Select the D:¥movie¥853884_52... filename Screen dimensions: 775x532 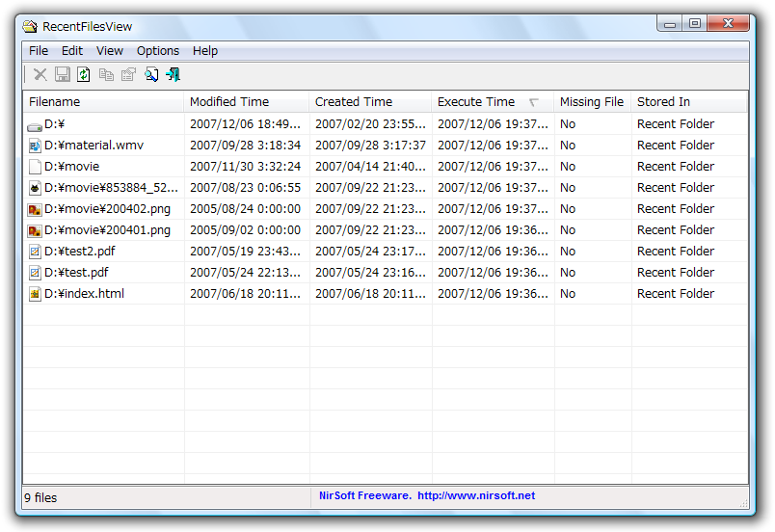(111, 188)
